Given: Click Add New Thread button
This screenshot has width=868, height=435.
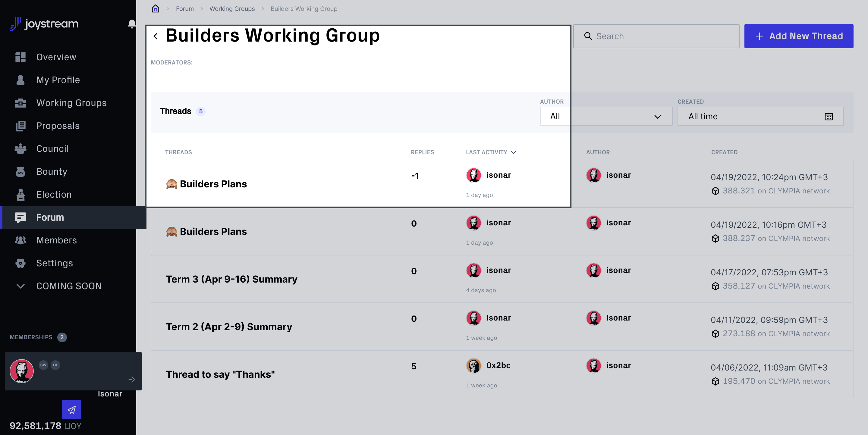Looking at the screenshot, I should tap(799, 36).
